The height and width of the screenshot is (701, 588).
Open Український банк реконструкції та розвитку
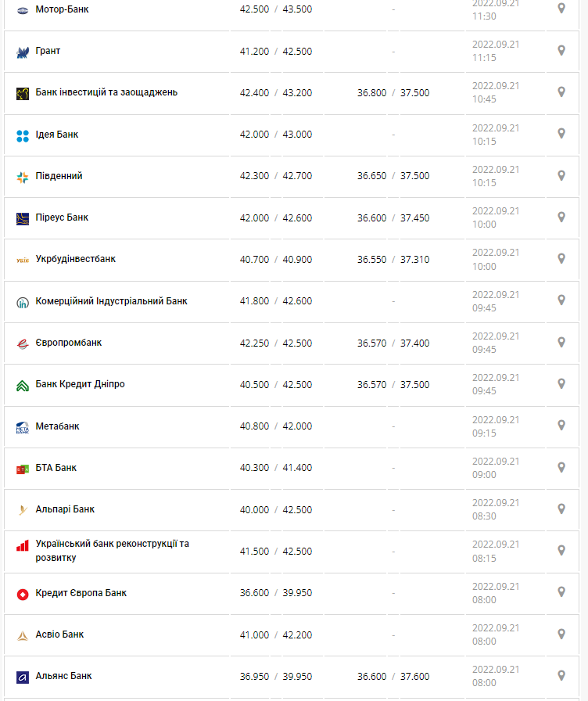point(112,551)
